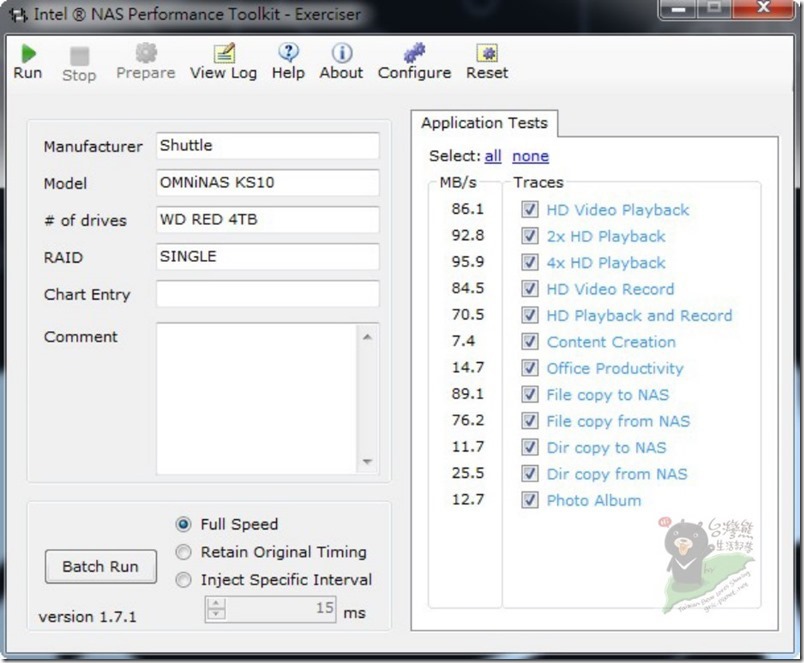The width and height of the screenshot is (804, 663).
Task: Click the 'none' select link
Action: [530, 155]
